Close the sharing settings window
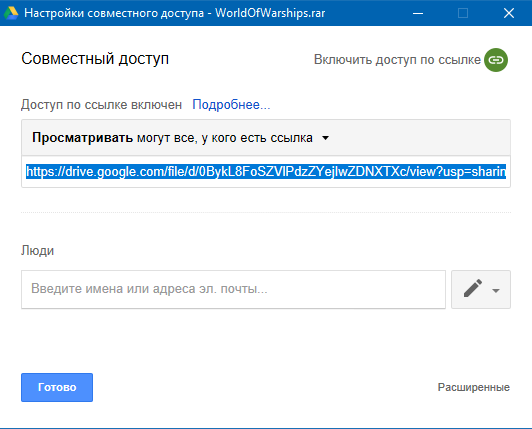The image size is (532, 429). pyautogui.click(x=509, y=13)
